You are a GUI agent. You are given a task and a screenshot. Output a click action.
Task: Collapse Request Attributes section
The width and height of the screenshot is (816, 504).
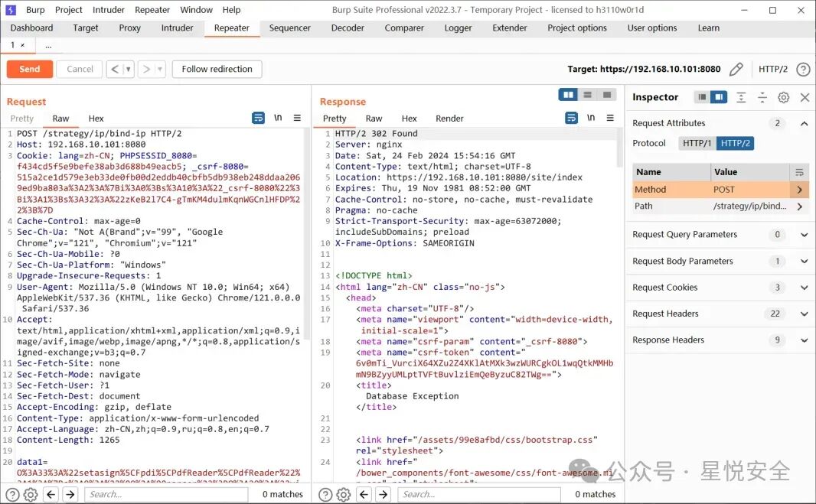[x=804, y=123]
